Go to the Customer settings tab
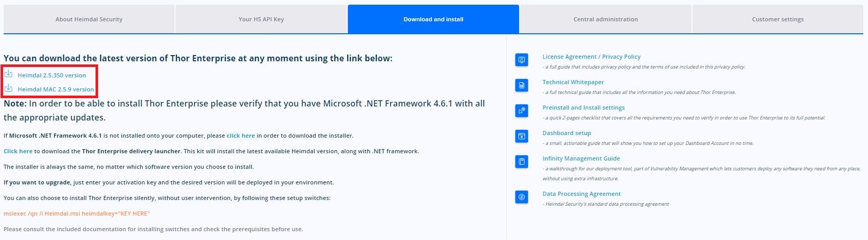This screenshot has height=240, width=868. (778, 19)
